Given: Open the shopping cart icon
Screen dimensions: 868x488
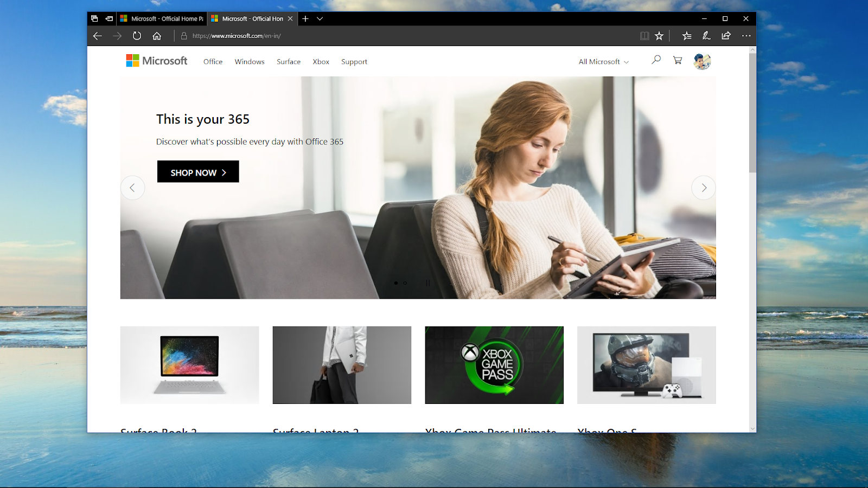Looking at the screenshot, I should 678,60.
